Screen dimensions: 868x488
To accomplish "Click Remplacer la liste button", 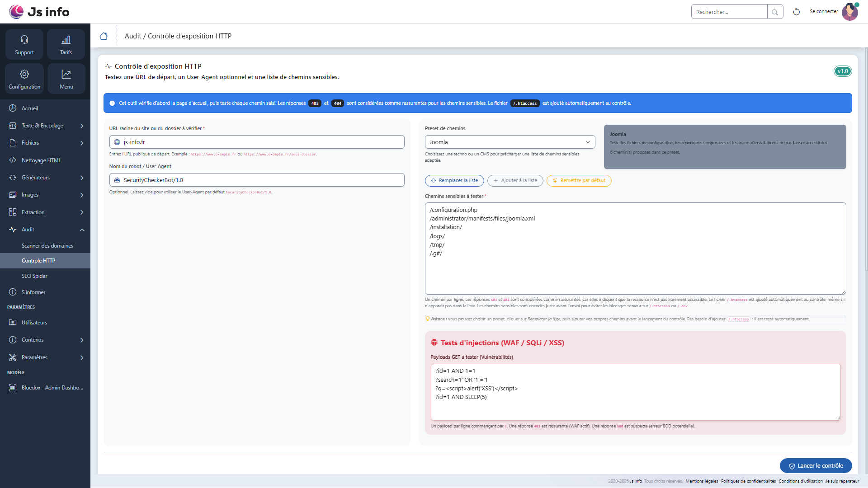I will tap(454, 181).
